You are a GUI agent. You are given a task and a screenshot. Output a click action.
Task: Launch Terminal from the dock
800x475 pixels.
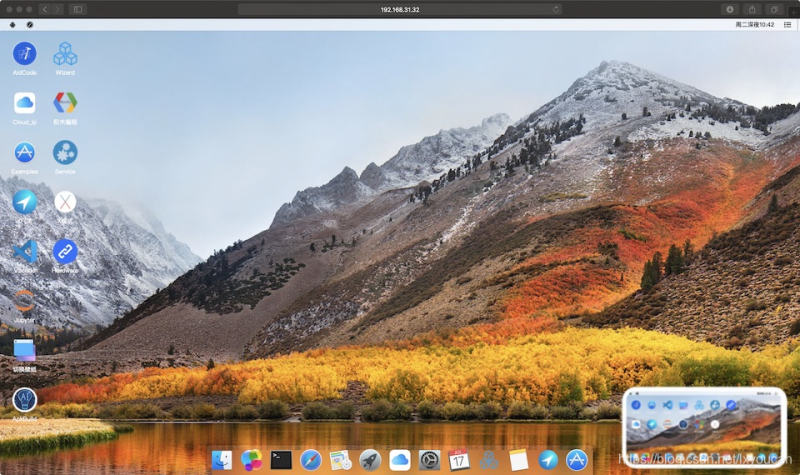coord(281,460)
